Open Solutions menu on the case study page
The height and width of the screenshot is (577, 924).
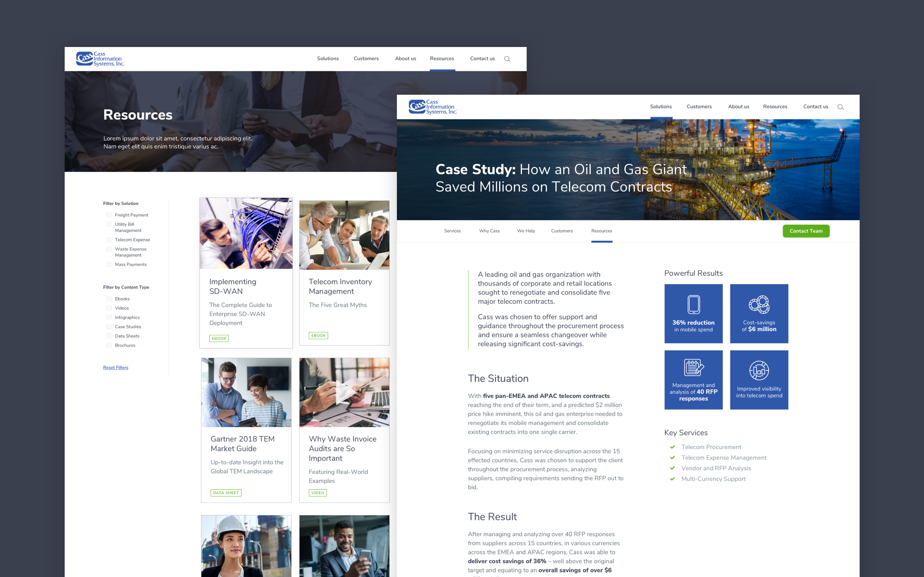click(x=661, y=107)
